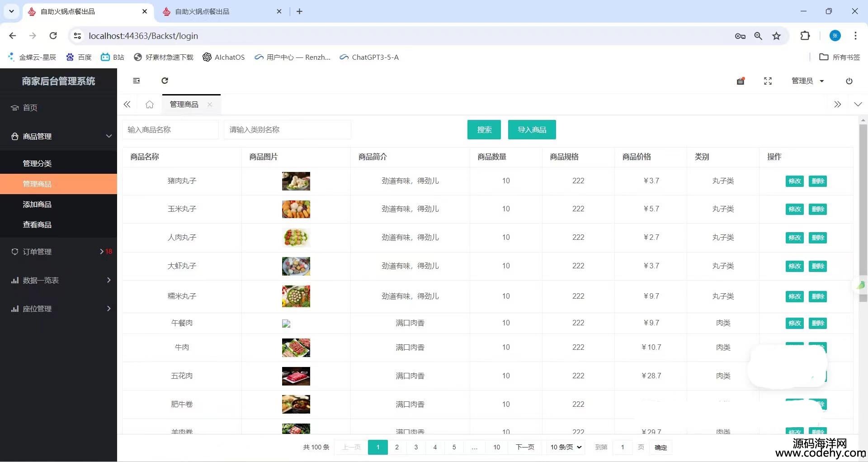The width and height of the screenshot is (868, 462).
Task: Open Chrome profile avatar
Action: pos(835,36)
